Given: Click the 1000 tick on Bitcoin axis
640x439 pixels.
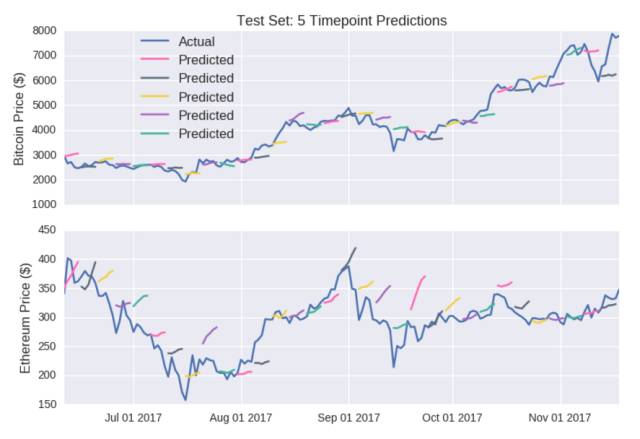Looking at the screenshot, I should point(44,204).
